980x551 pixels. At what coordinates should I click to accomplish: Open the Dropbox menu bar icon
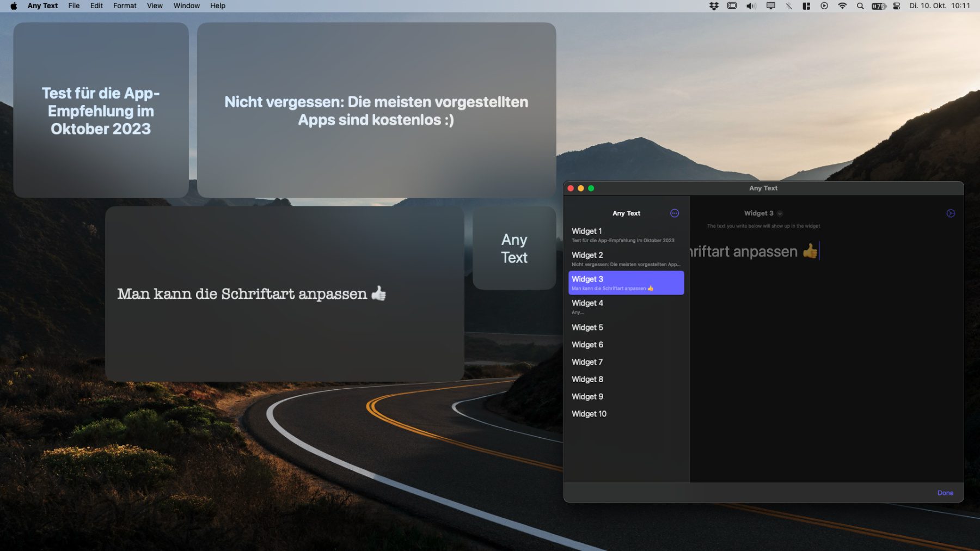(714, 6)
